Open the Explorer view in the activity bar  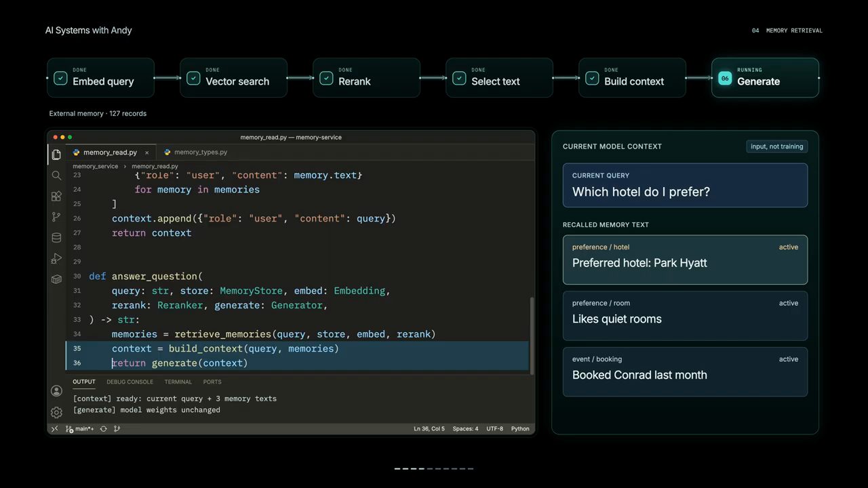56,155
